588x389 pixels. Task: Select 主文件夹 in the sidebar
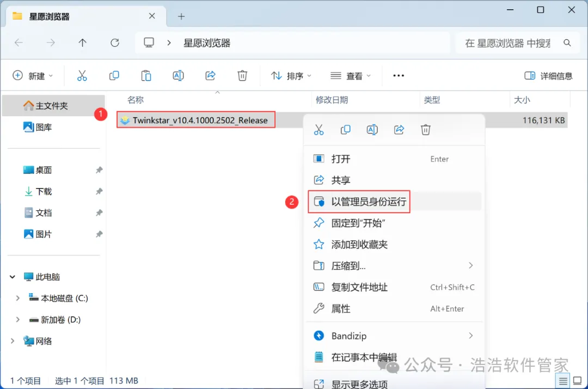tap(53, 106)
